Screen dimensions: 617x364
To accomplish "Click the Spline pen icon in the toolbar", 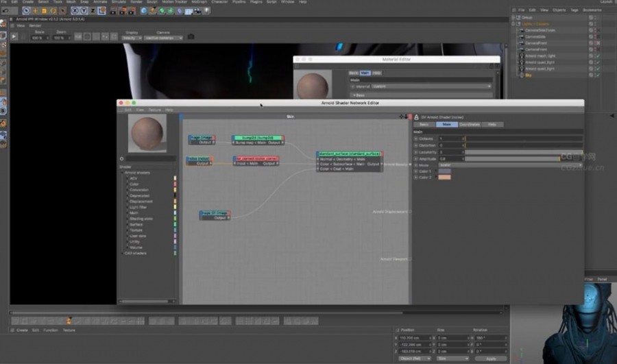I will (153, 11).
